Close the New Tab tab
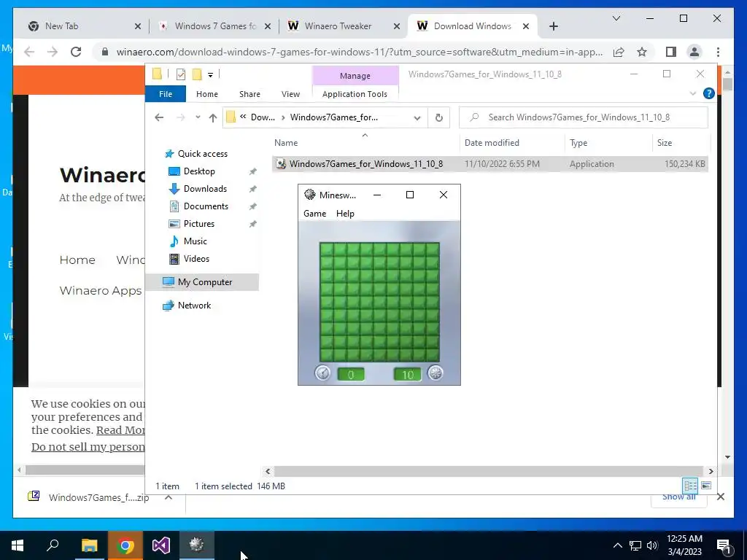The image size is (747, 560). point(138,26)
